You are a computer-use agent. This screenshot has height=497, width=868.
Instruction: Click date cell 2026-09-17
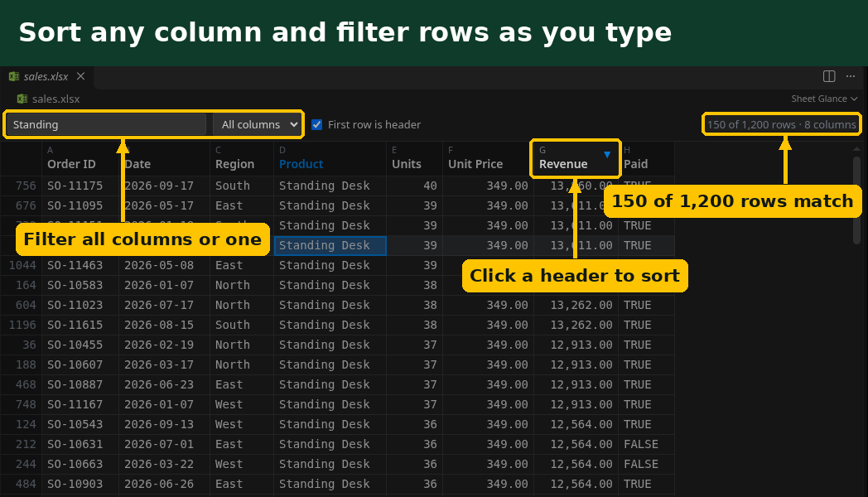[165, 186]
